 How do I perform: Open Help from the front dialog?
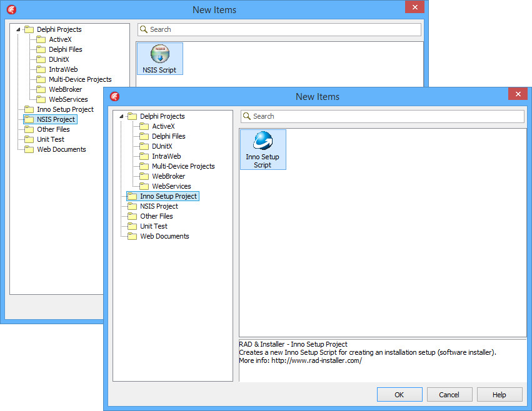tap(499, 394)
